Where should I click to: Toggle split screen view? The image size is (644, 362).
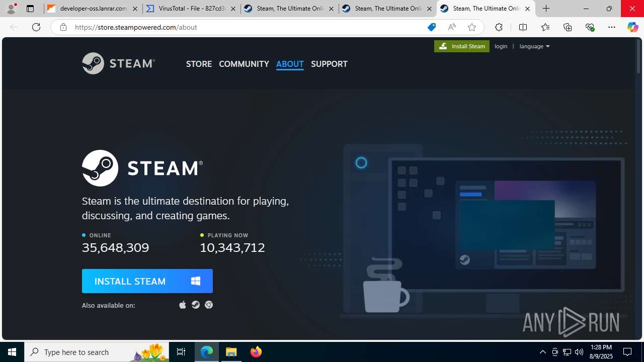point(523,27)
